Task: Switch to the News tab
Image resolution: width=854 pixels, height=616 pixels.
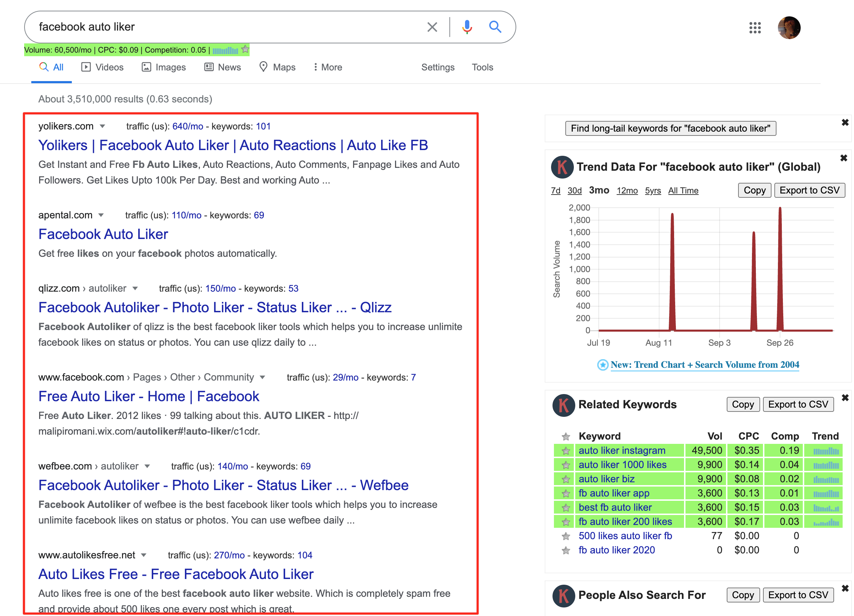Action: point(223,67)
